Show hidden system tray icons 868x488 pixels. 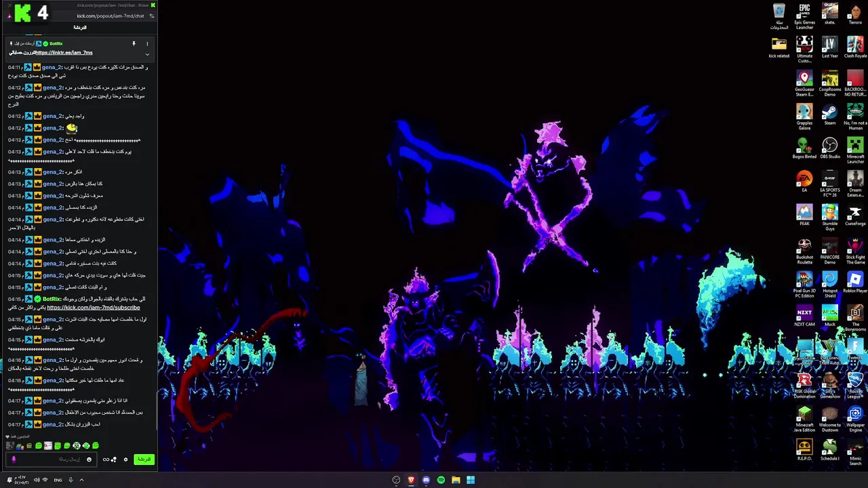coord(81,480)
